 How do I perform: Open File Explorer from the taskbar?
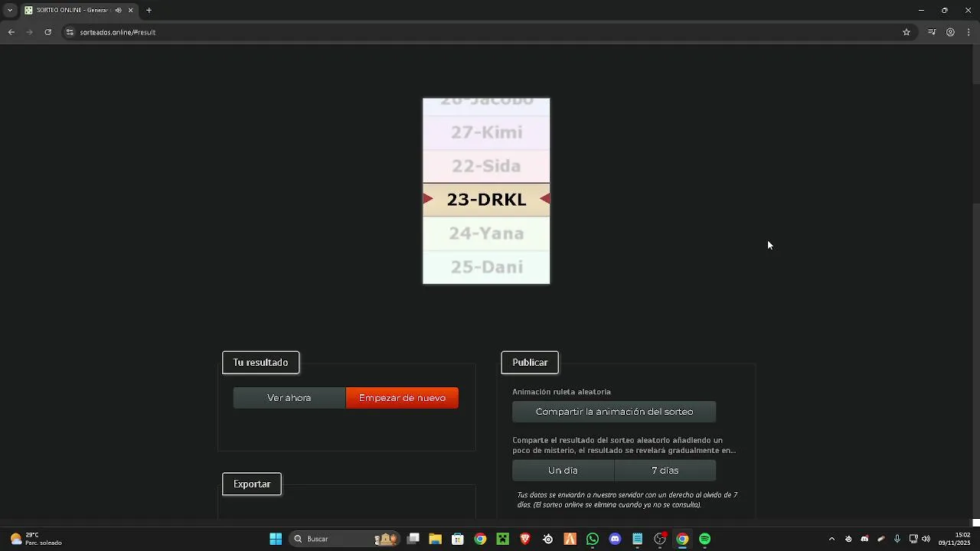tap(435, 539)
